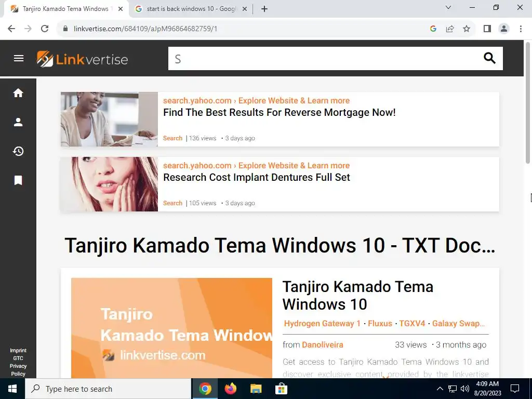This screenshot has width=532, height=399.
Task: Open network status tray icon
Action: pyautogui.click(x=453, y=389)
